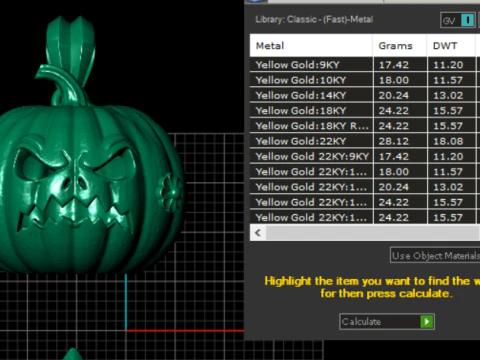The image size is (480, 360).
Task: Click the 20.24 grams cell for Yellow Gold:14KY
Action: pyautogui.click(x=400, y=95)
